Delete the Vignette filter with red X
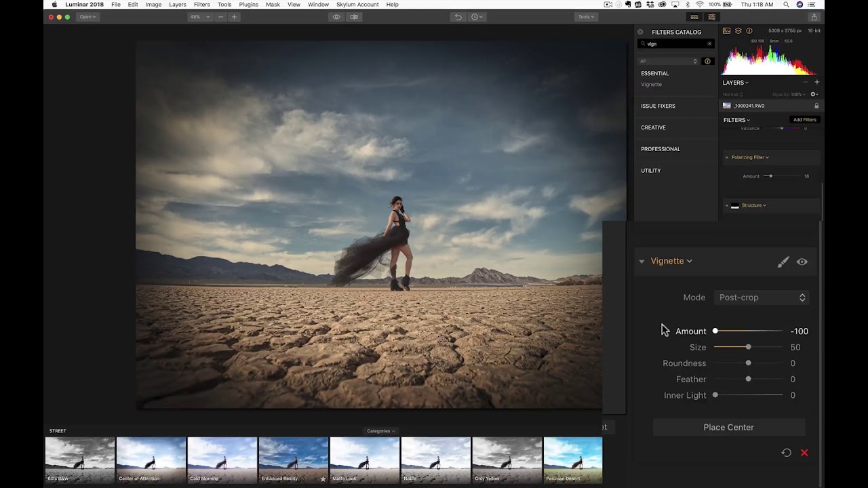Viewport: 868px width, 488px height. coord(804,453)
